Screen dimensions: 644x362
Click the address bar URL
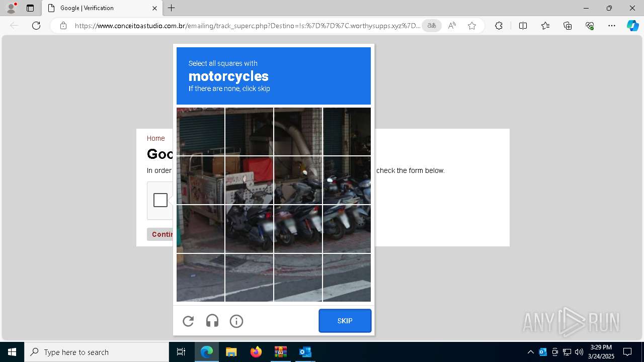[x=247, y=26]
